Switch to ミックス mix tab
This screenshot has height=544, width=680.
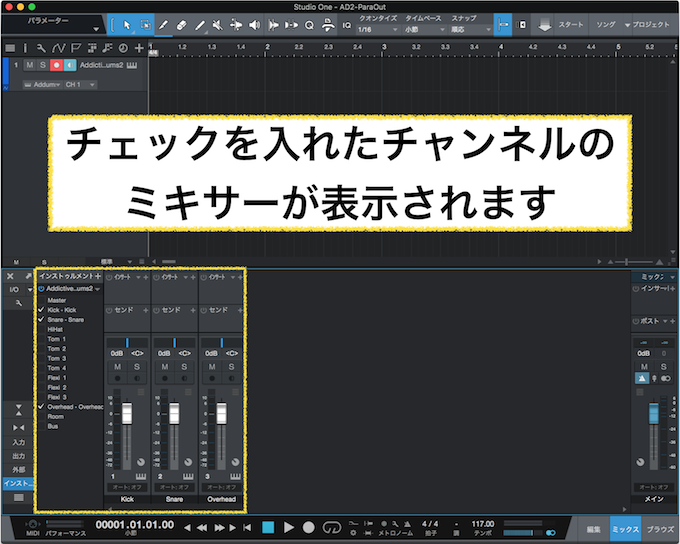(625, 529)
